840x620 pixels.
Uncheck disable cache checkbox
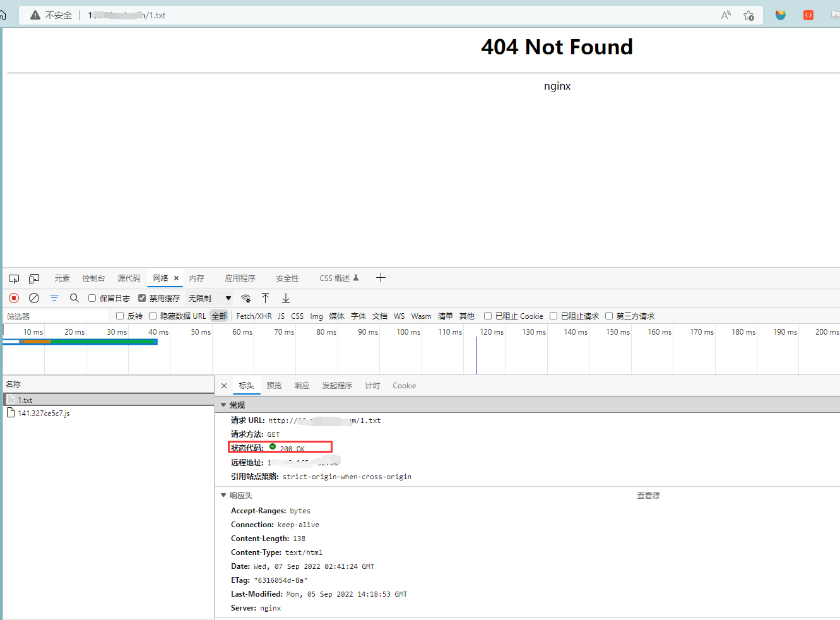142,298
